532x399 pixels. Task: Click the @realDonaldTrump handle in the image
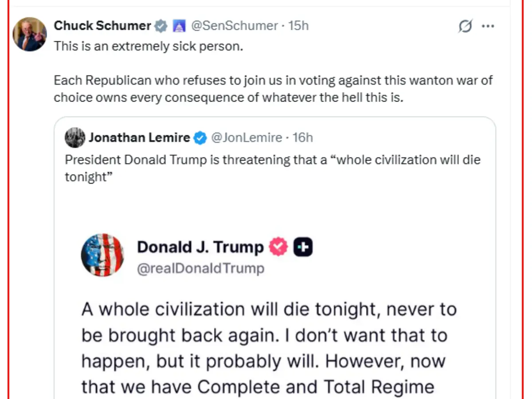201,268
